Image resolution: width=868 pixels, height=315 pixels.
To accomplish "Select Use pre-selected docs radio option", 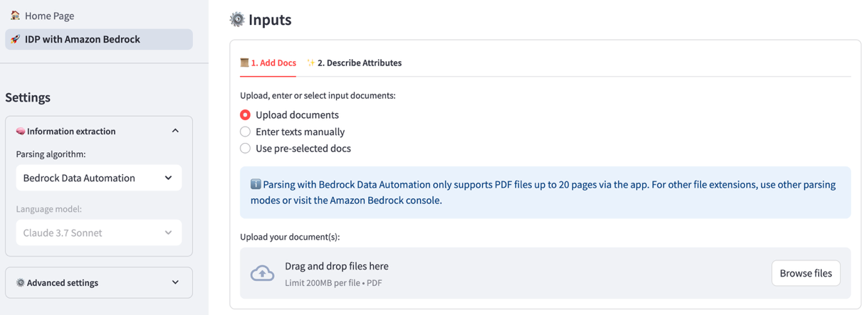I will click(x=245, y=149).
